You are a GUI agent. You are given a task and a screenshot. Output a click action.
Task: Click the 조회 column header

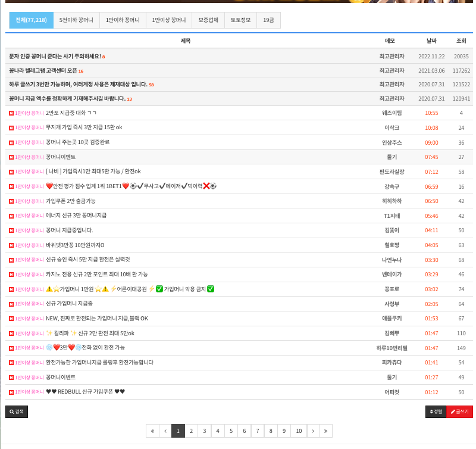461,40
